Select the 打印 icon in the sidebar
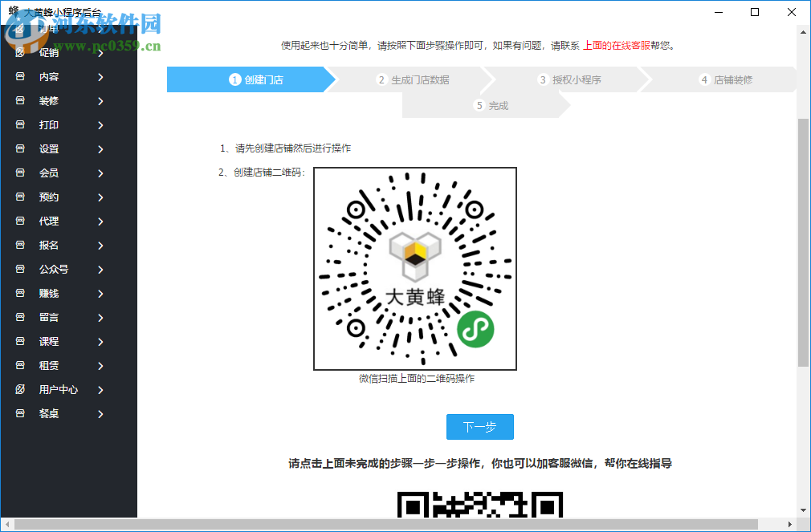Screen dimensions: 811x532 22,124
